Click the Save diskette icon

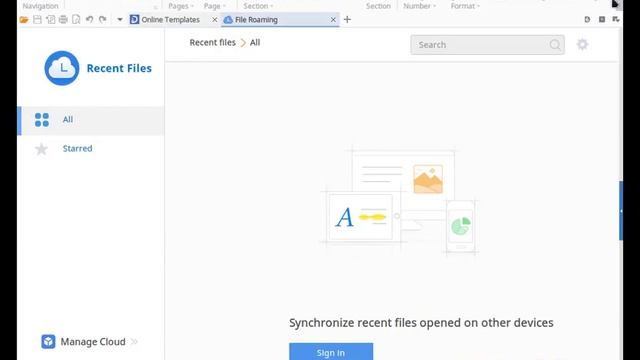click(37, 20)
